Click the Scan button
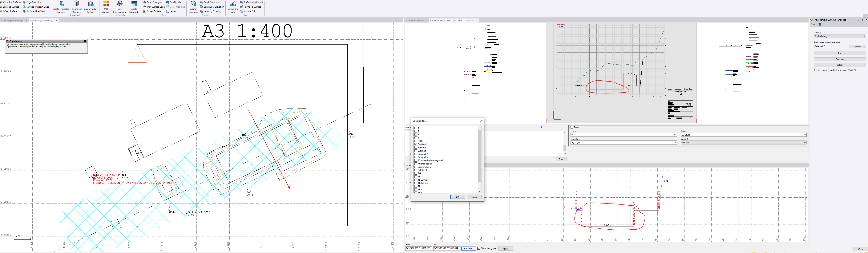This screenshot has width=868, height=253. pos(561,160)
